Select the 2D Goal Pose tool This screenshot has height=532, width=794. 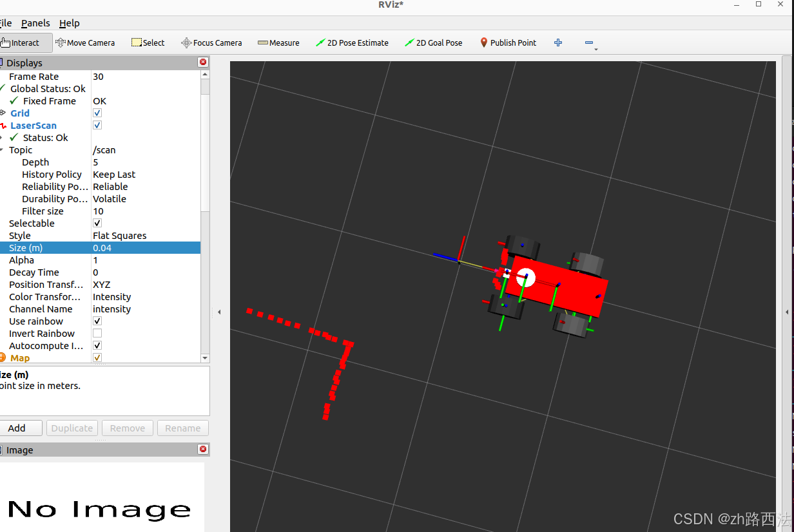click(x=433, y=43)
